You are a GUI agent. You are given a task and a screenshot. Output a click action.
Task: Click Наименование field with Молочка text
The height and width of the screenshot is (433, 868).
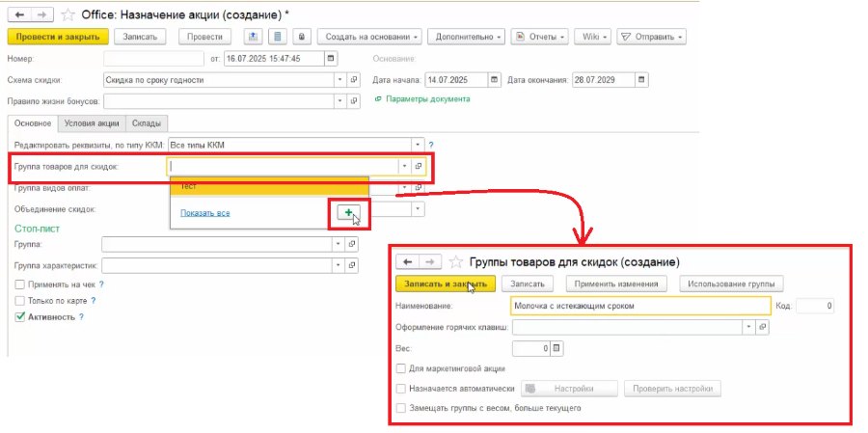click(641, 305)
